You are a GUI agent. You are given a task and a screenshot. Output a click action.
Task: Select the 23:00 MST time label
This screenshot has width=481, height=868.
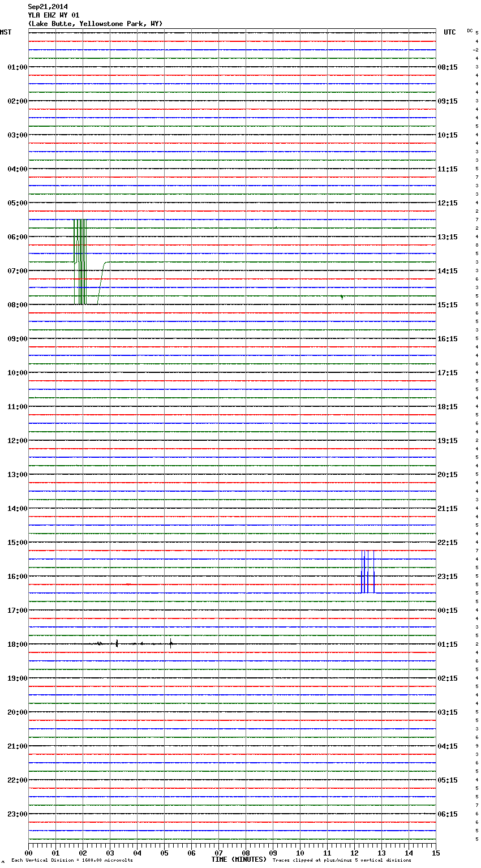[18, 814]
